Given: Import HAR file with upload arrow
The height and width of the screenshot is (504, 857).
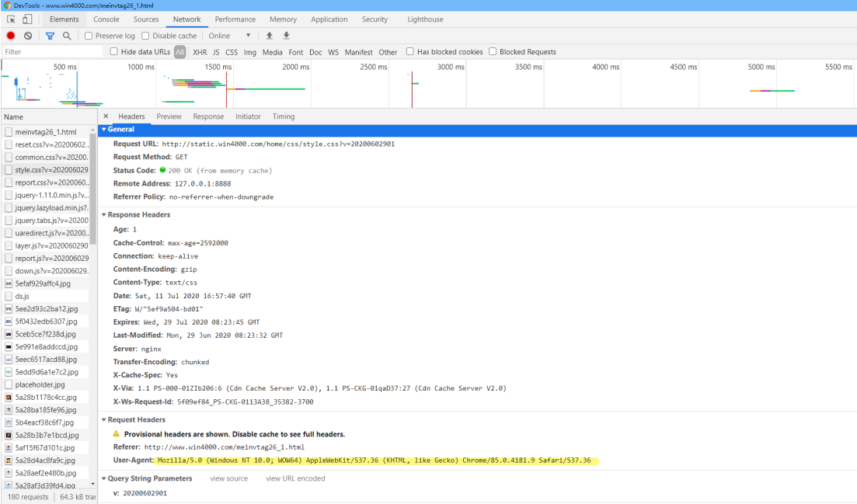Looking at the screenshot, I should [269, 36].
